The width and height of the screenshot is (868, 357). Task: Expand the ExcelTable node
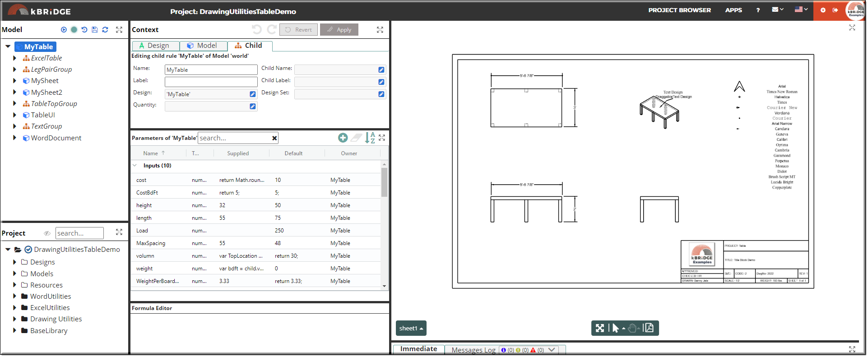(14, 58)
